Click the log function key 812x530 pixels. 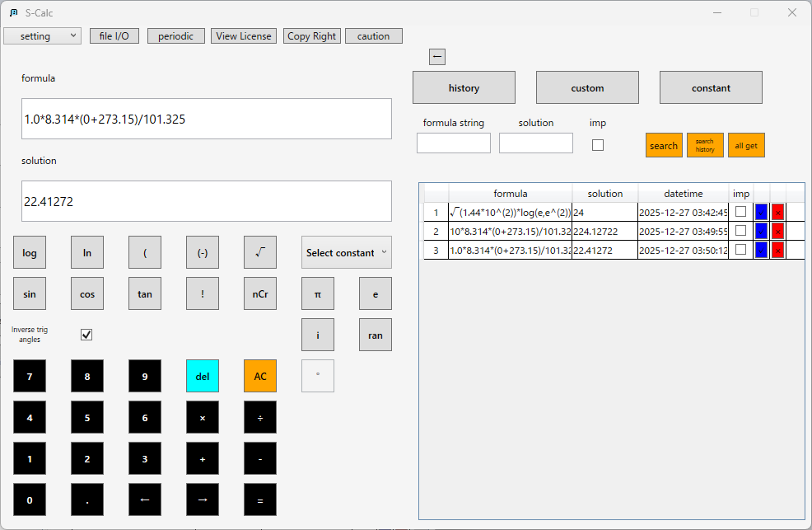(30, 252)
